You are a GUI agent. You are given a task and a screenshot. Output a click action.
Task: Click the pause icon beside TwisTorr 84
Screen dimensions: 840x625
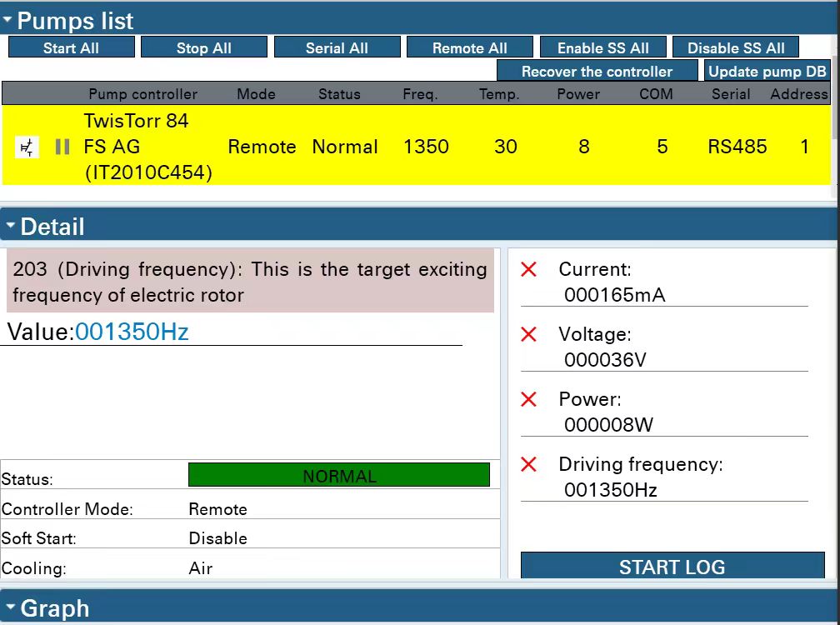pyautogui.click(x=62, y=147)
